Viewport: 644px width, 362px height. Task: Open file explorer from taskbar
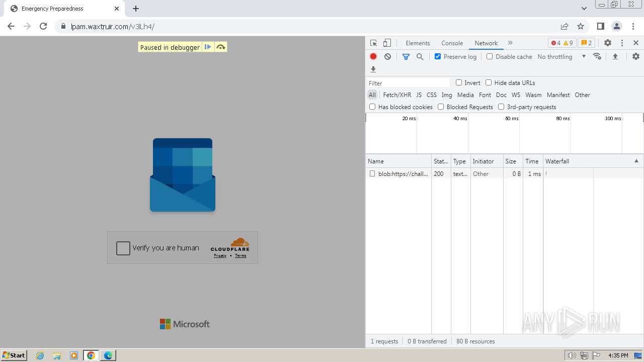click(x=57, y=355)
